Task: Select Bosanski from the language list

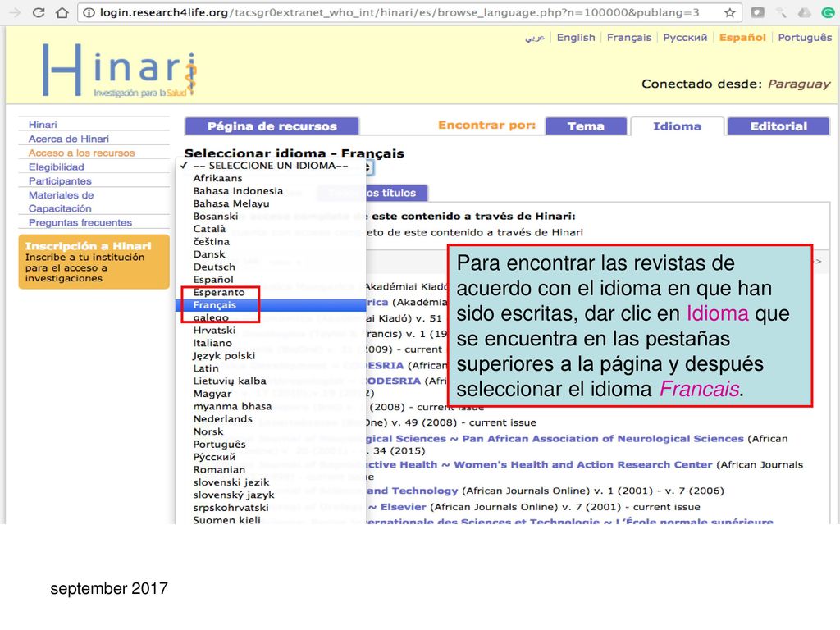Action: [x=271, y=216]
